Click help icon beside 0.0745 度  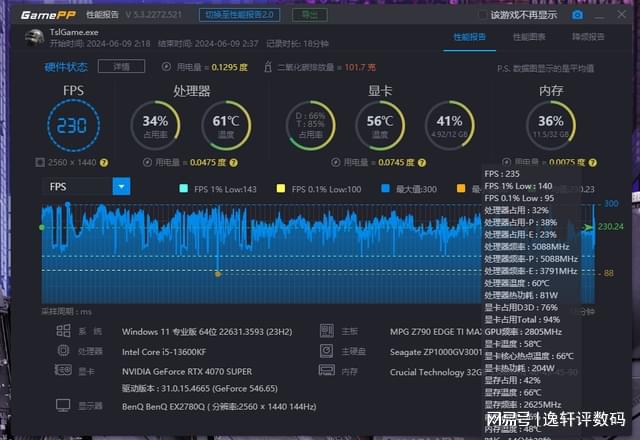pyautogui.click(x=422, y=162)
